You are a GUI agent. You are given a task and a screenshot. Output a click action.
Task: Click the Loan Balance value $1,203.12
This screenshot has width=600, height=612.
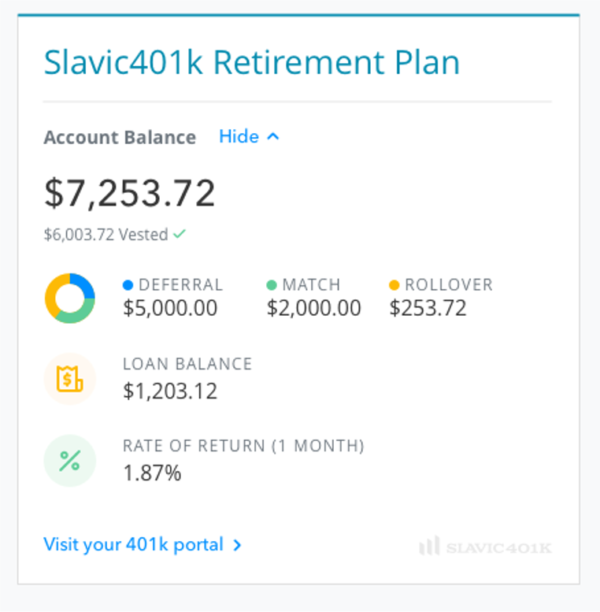tap(170, 389)
